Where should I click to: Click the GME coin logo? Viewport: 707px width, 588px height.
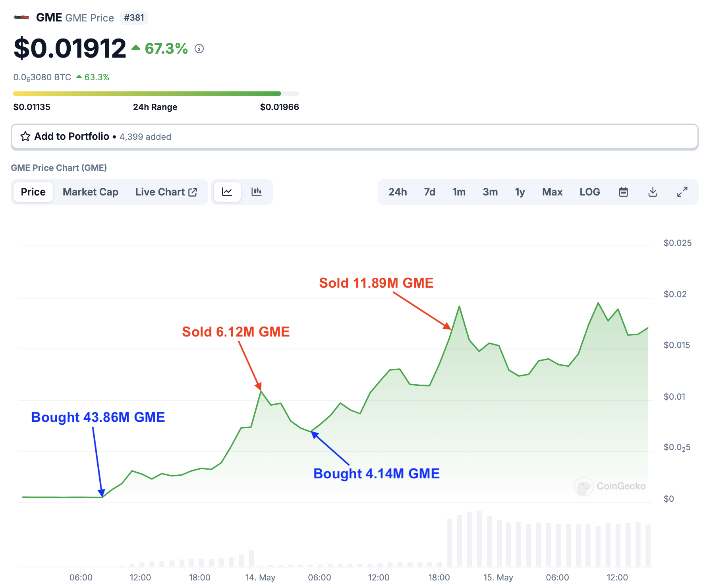(21, 17)
